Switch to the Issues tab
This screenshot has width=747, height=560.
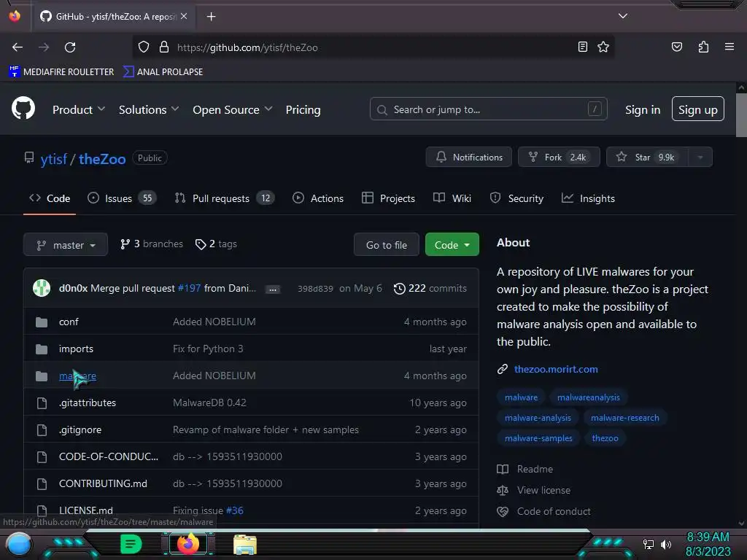[122, 198]
